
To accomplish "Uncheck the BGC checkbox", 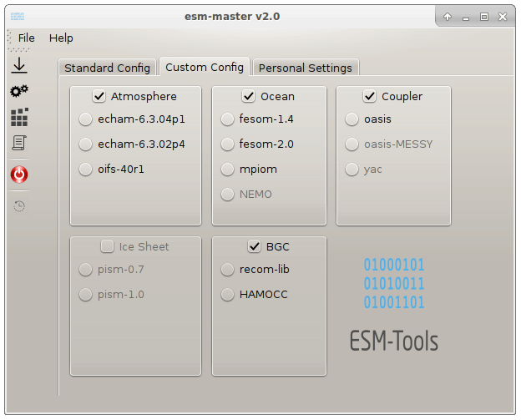I will point(255,246).
